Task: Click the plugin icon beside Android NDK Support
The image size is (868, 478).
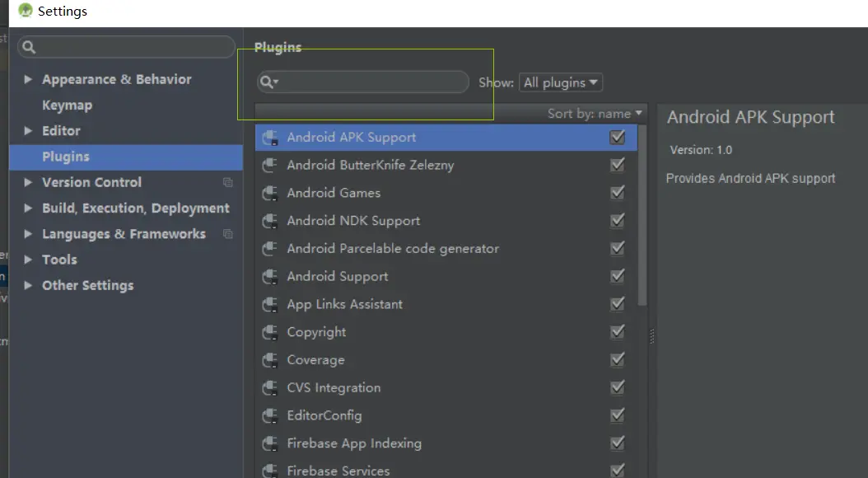Action: pos(269,220)
